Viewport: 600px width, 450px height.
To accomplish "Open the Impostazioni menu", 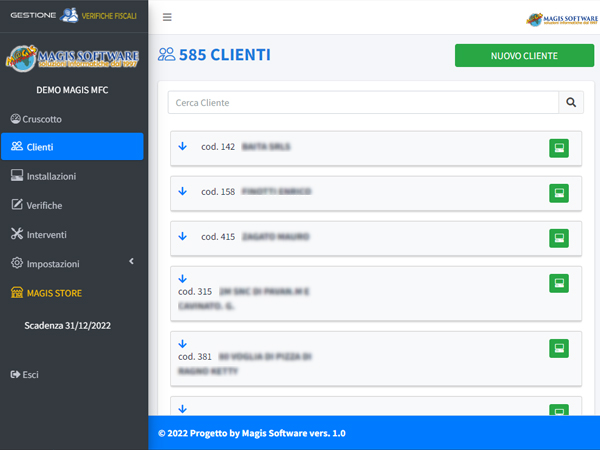I will 72,263.
